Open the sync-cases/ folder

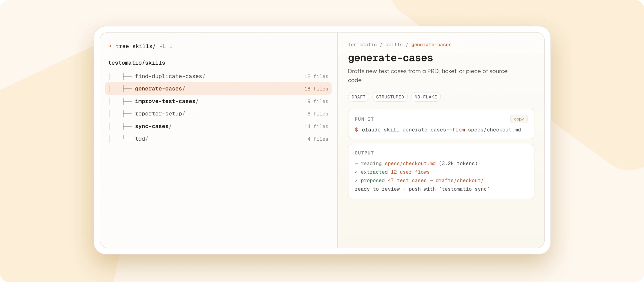(x=218, y=126)
